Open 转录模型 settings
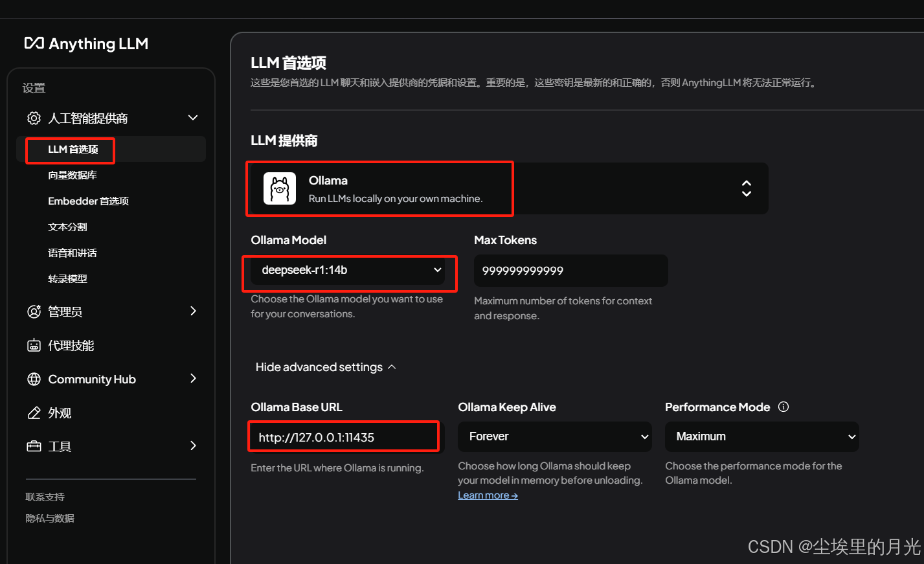Screen dimensions: 924x564 (67, 278)
